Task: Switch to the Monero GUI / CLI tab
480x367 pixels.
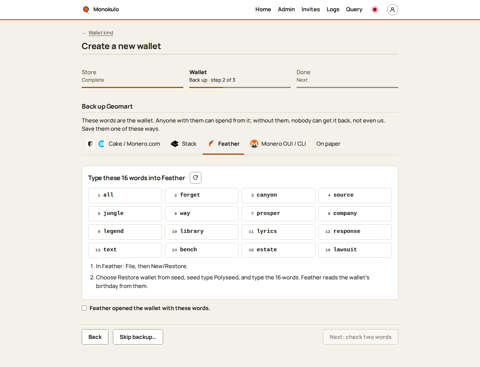Action: (x=278, y=144)
